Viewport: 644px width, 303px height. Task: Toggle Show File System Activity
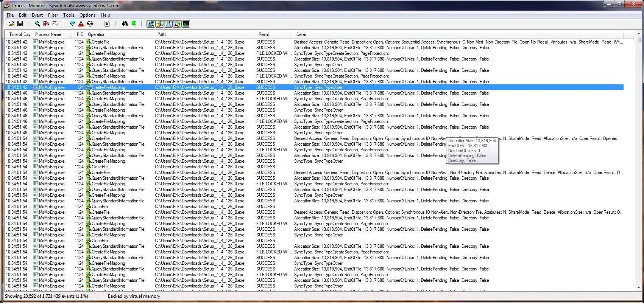point(160,24)
